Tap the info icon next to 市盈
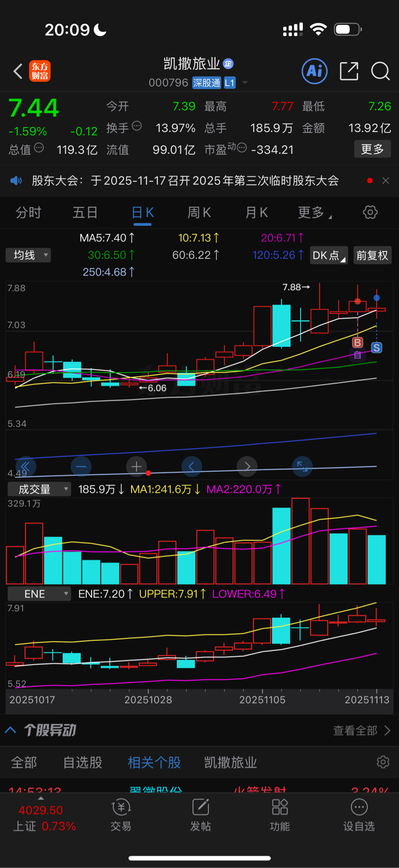This screenshot has width=399, height=868. tap(242, 148)
